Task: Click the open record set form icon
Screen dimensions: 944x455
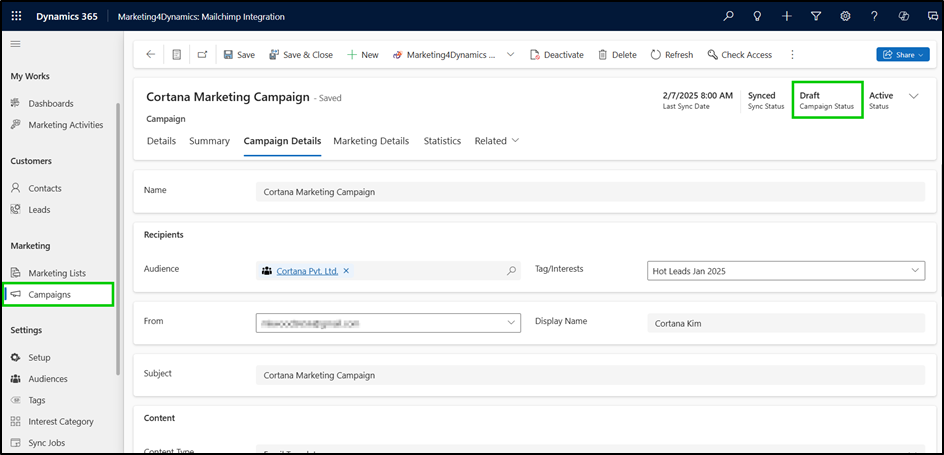Action: click(x=176, y=55)
